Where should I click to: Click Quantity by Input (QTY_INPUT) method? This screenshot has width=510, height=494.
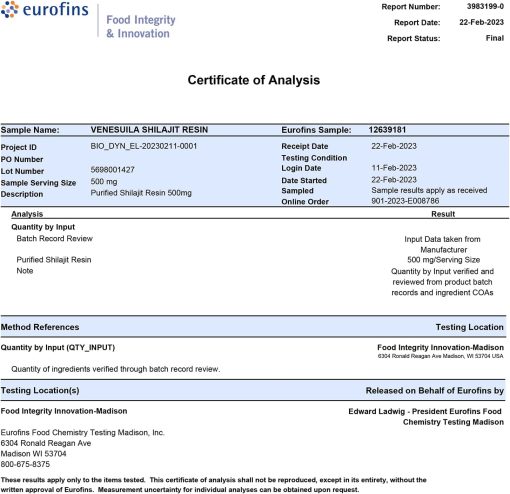point(58,348)
